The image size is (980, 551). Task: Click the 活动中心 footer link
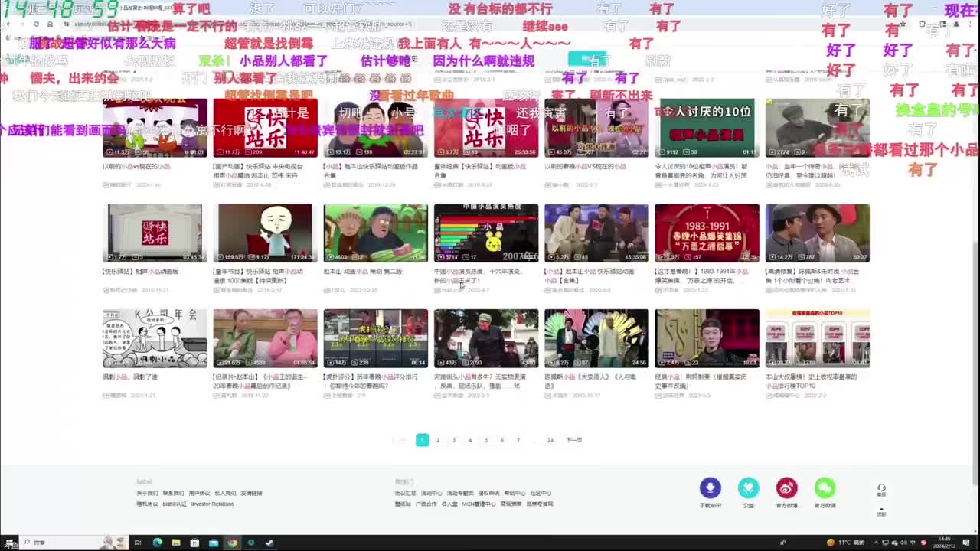[432, 493]
